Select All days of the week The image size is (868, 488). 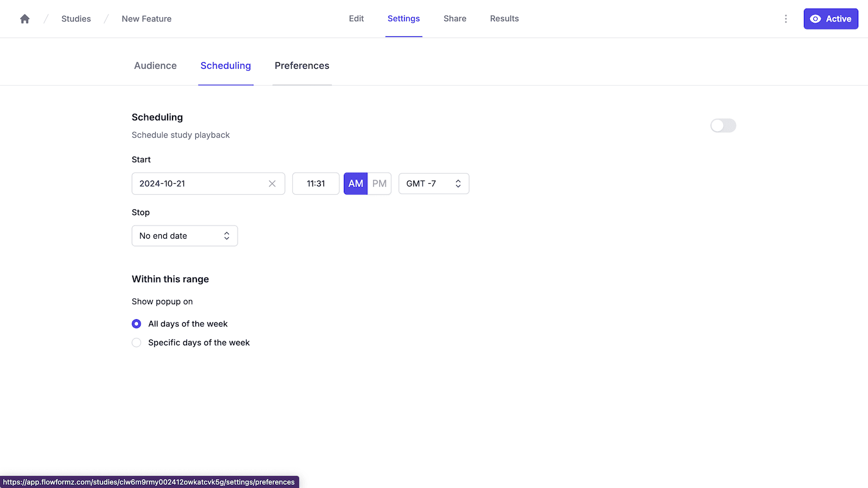137,324
